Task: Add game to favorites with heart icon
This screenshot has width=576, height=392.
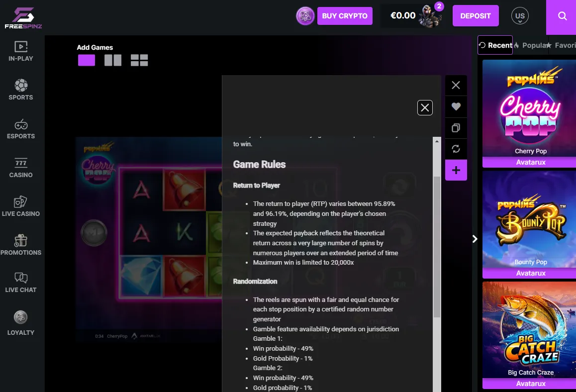Action: point(456,106)
